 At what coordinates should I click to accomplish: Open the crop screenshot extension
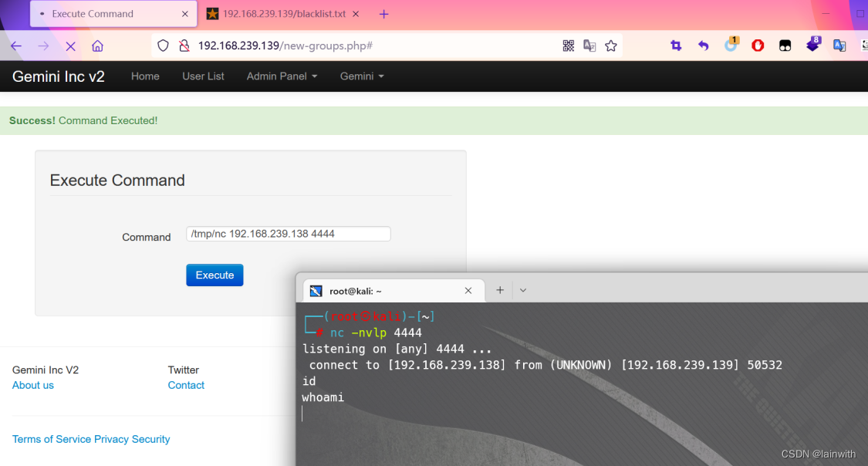click(676, 46)
